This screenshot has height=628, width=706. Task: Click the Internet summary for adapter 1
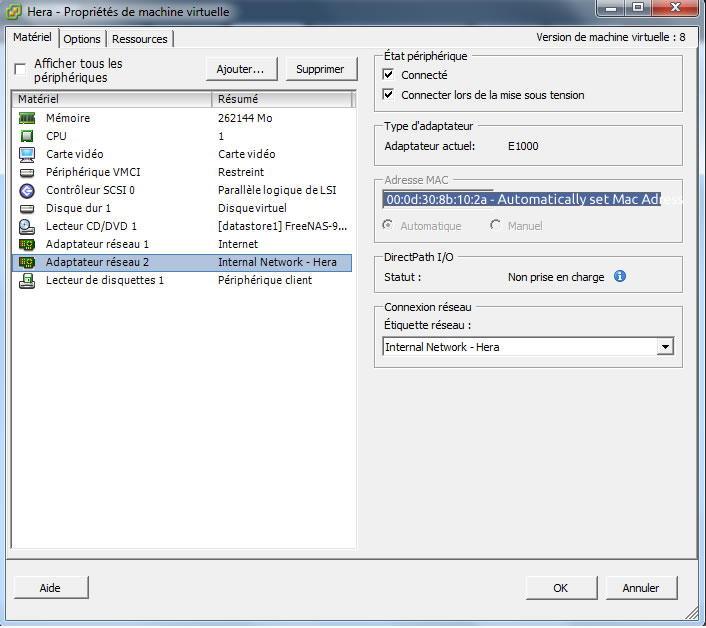238,244
